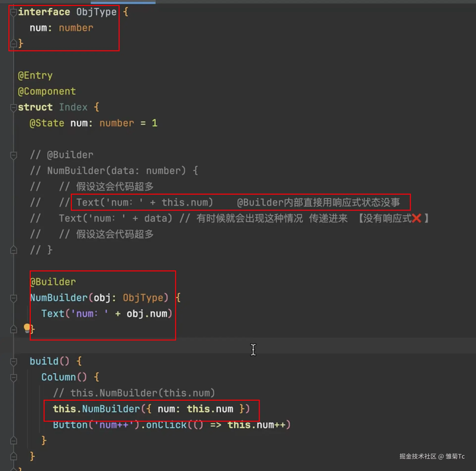Click fold end marker of Column closing brace
This screenshot has width=476, height=471.
pos(14,441)
